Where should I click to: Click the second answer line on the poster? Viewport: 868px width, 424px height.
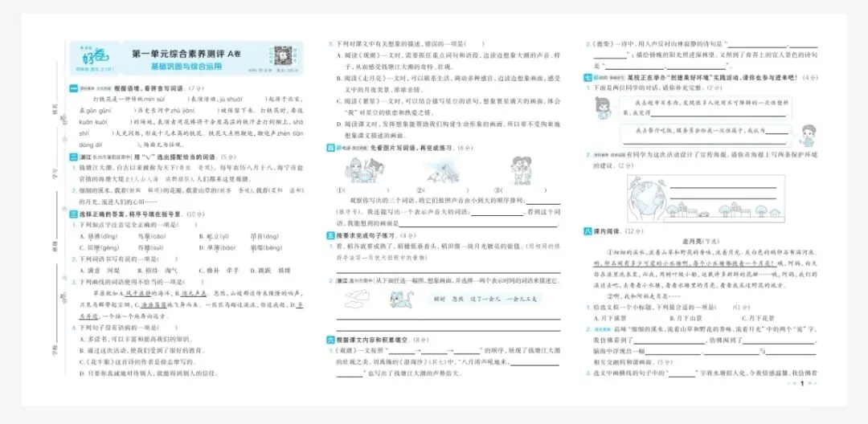723,198
